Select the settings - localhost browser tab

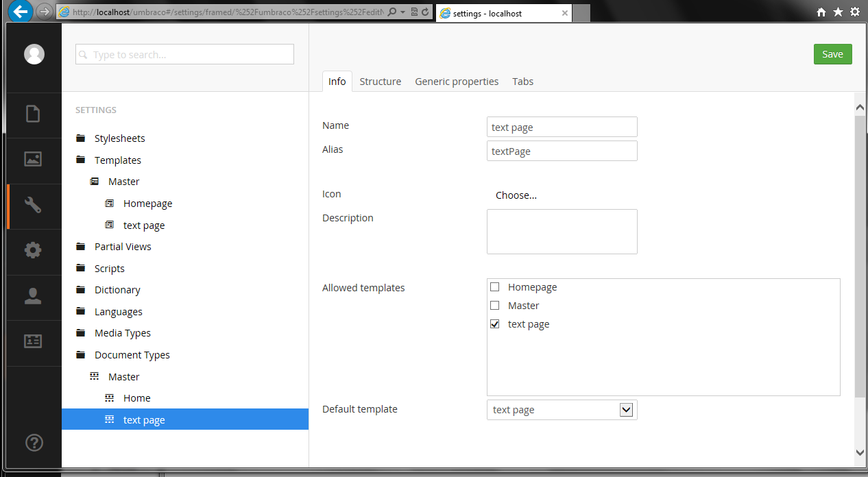tap(504, 13)
